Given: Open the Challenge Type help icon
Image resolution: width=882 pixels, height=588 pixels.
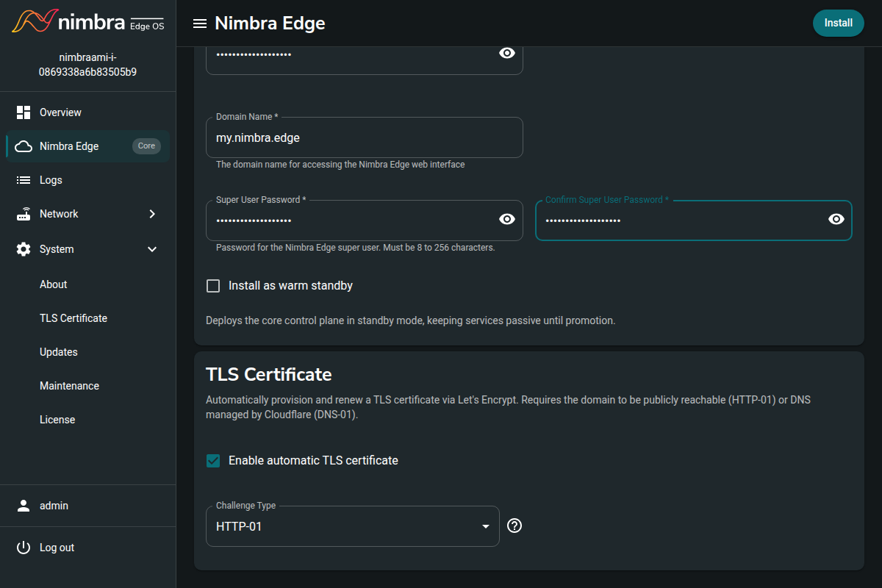Looking at the screenshot, I should pyautogui.click(x=514, y=526).
